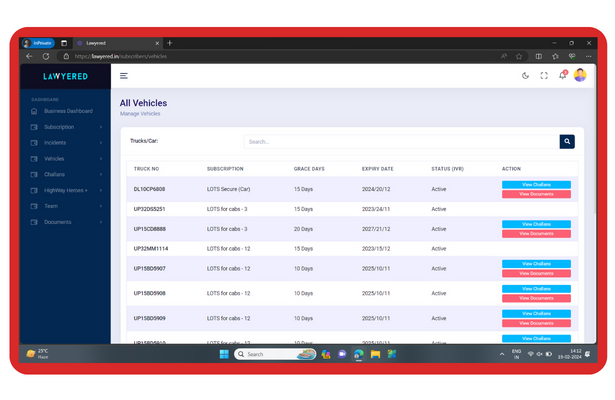Toggle the browser split screen icon
This screenshot has width=615, height=400.
click(x=538, y=56)
